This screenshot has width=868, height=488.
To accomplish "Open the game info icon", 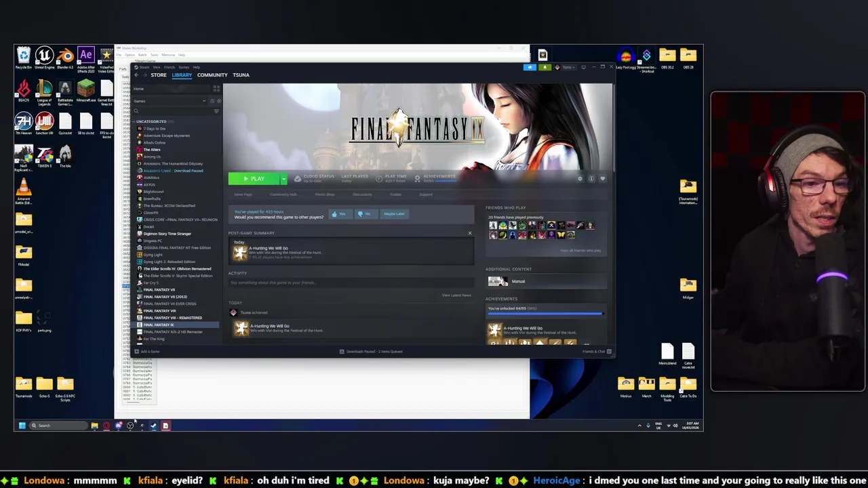I will pos(591,179).
